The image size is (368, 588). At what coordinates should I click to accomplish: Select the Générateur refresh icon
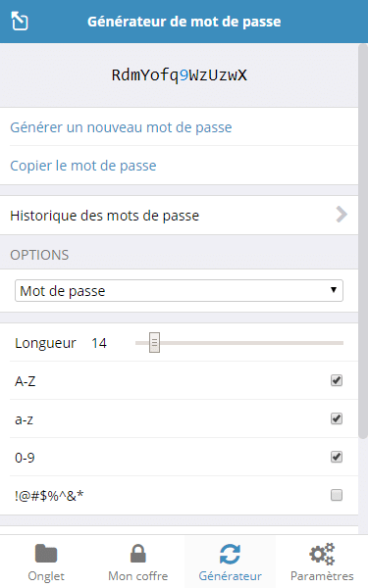pos(230,555)
